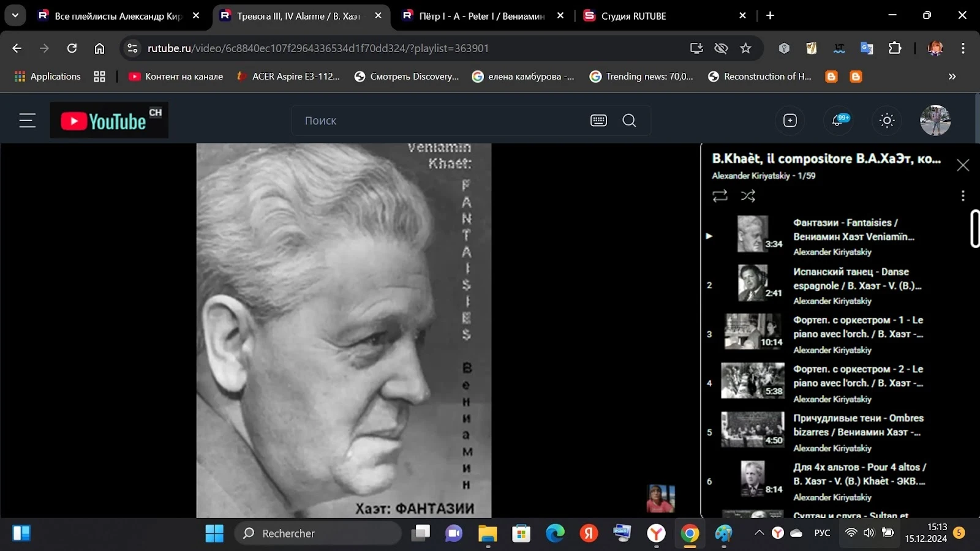Open the tab groups grid icon in bookmarks bar
Screen dimensions: 980x551
click(x=99, y=77)
